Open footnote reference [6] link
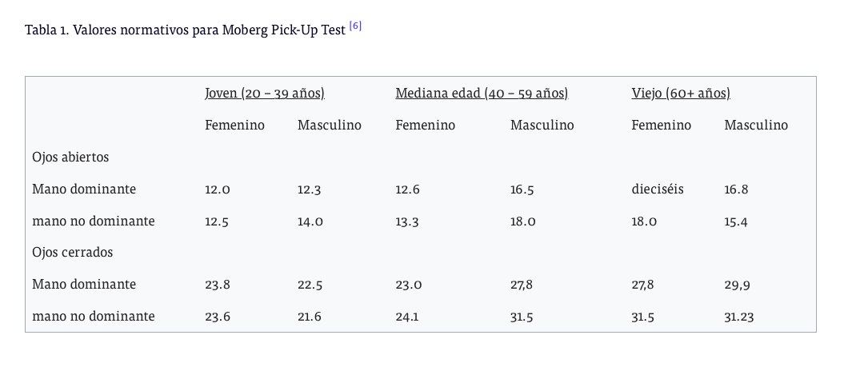 tap(355, 26)
